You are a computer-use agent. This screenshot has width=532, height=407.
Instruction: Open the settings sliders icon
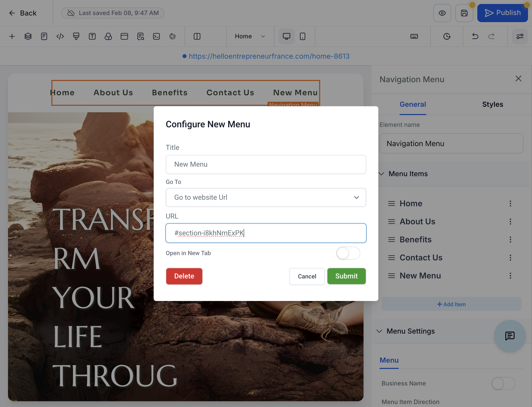point(520,36)
